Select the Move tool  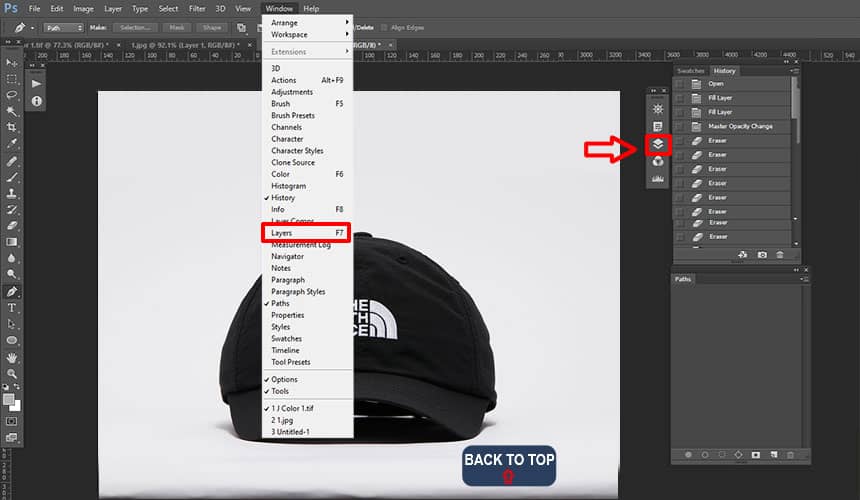click(x=12, y=63)
